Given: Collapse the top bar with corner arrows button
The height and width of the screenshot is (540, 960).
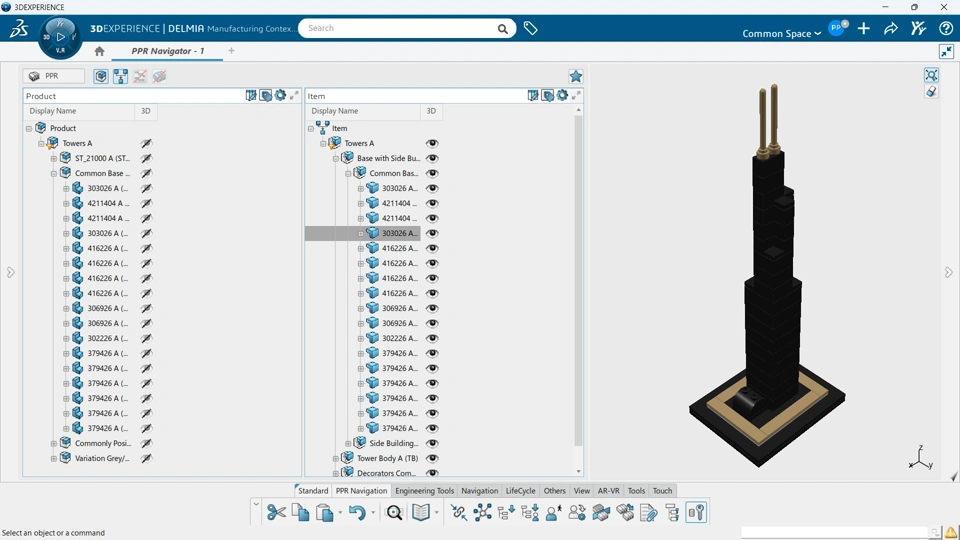Looking at the screenshot, I should 947,51.
